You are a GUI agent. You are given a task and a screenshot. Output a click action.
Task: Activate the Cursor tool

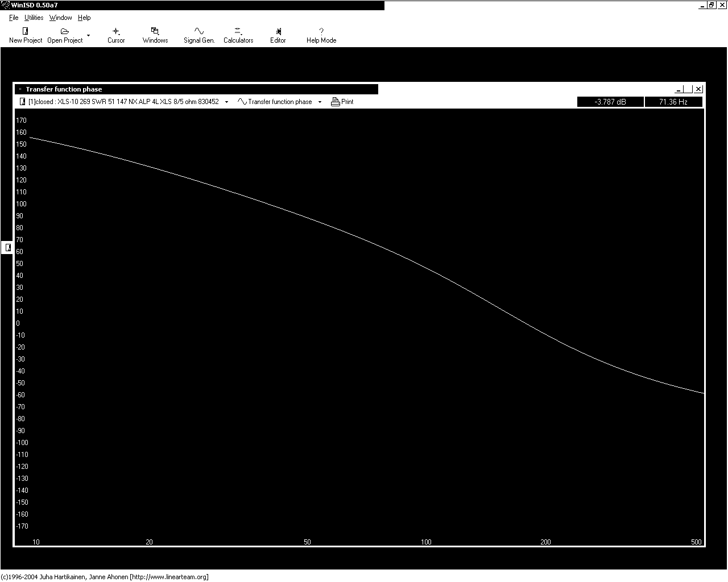[x=116, y=35]
